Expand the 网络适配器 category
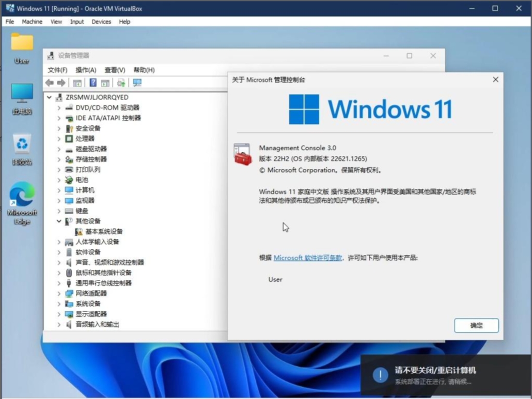 pos(58,293)
